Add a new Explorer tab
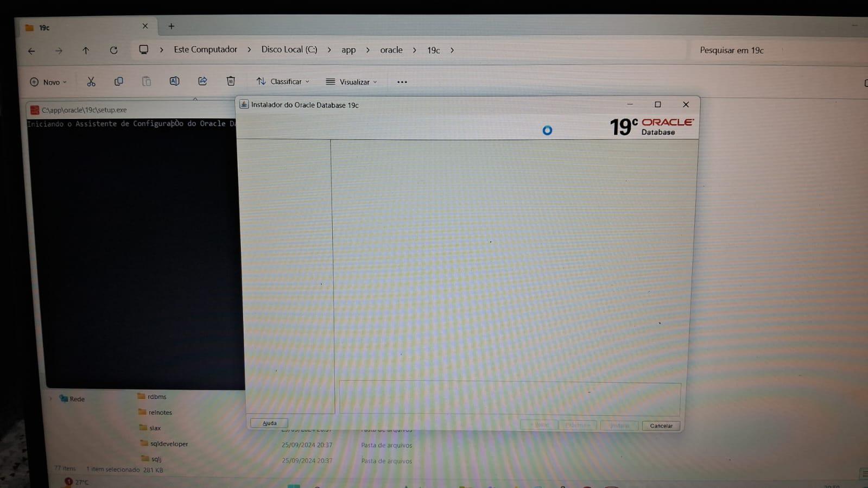 [171, 26]
